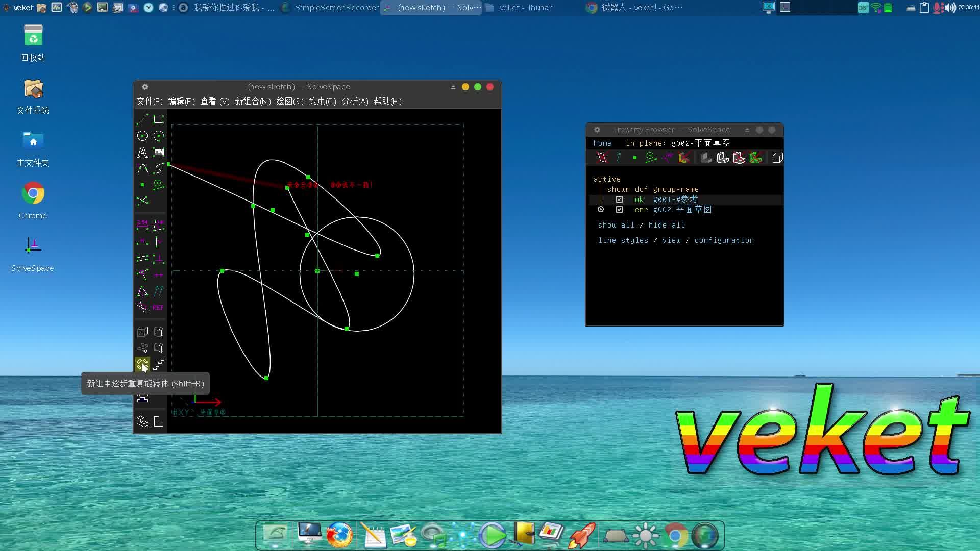Switch to nearest isometric view
Image resolution: width=980 pixels, height=551 pixels.
(142, 421)
